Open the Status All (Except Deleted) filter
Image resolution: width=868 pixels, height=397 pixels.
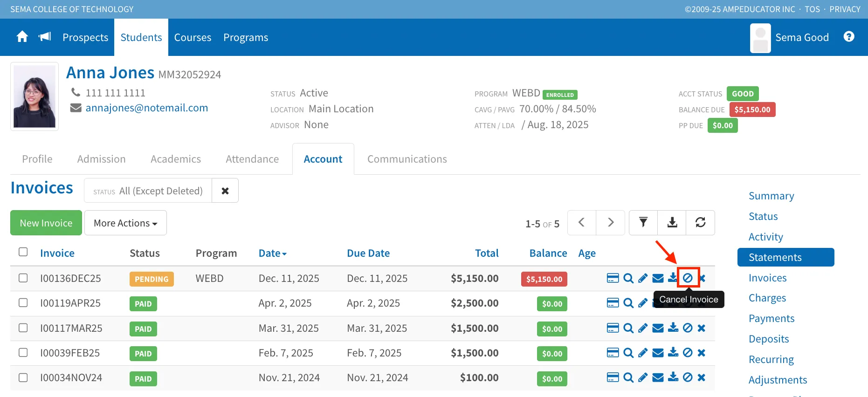point(148,191)
